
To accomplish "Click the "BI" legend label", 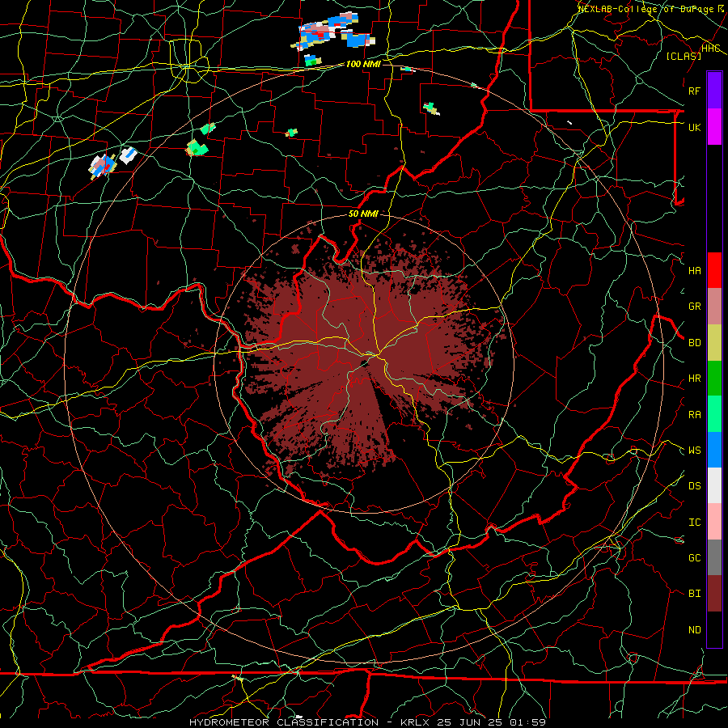I will (x=695, y=594).
